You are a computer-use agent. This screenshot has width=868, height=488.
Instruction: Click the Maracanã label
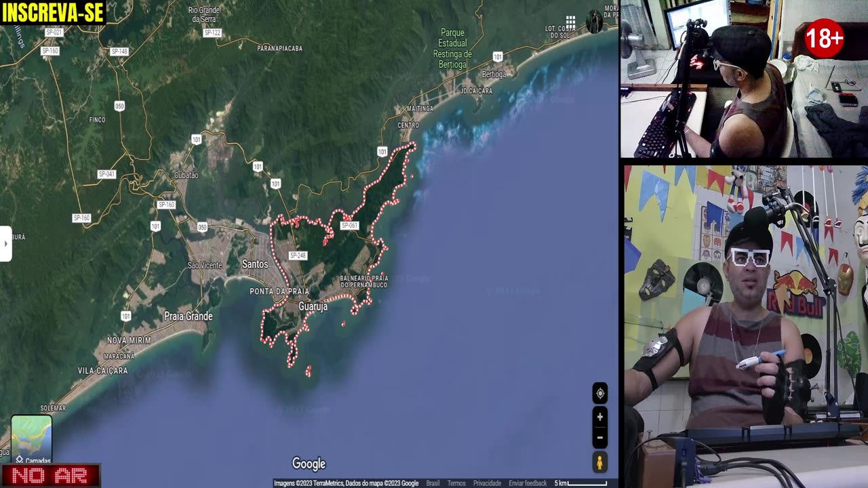(x=119, y=356)
